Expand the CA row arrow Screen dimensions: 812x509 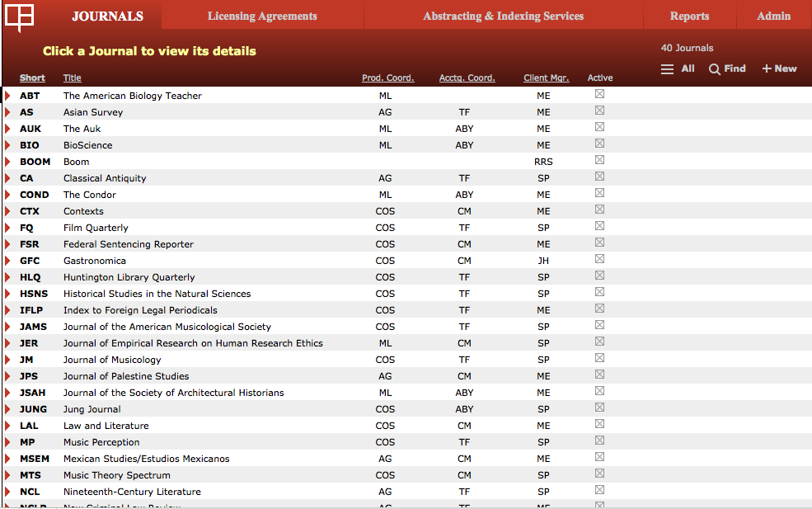7,178
